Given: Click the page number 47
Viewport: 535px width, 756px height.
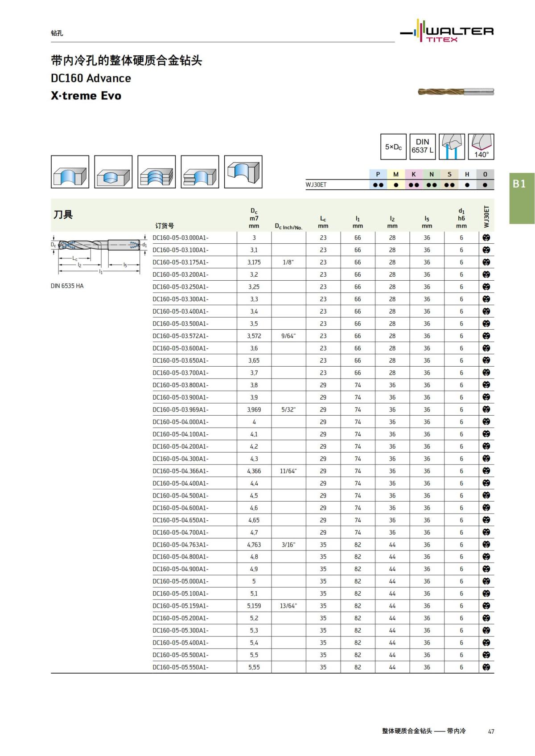Looking at the screenshot, I should (x=491, y=731).
